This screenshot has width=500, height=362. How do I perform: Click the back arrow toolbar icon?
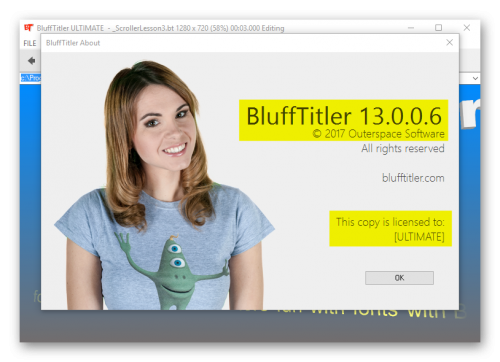32,61
